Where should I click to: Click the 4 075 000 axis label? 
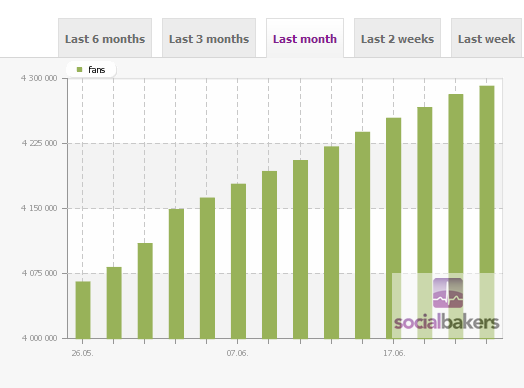[39, 273]
